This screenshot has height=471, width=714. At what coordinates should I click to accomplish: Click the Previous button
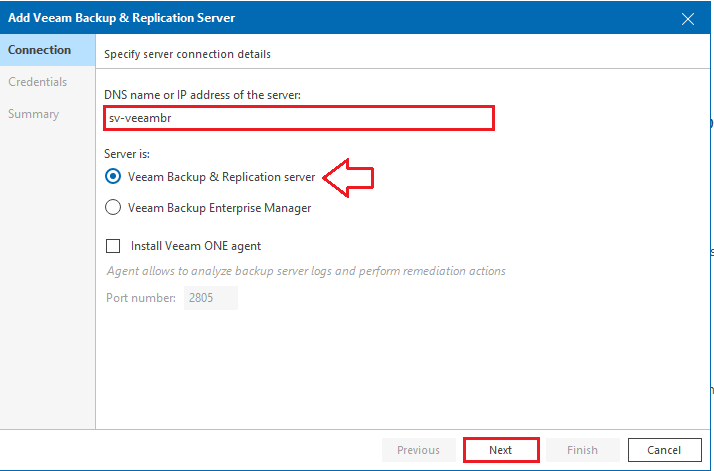[x=418, y=450]
